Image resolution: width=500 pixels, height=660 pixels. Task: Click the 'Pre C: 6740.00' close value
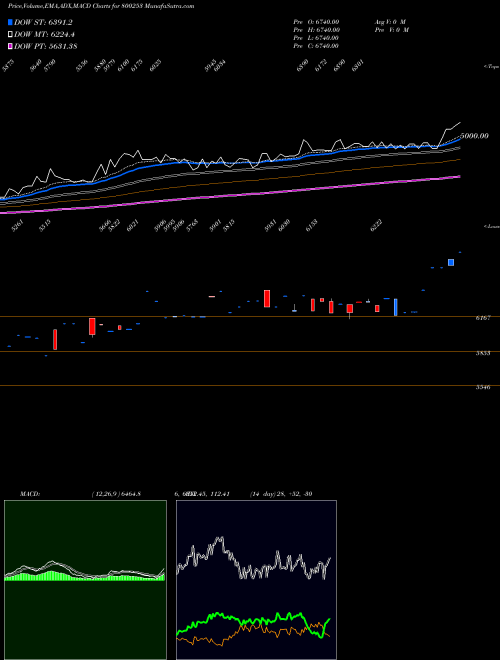[x=316, y=46]
